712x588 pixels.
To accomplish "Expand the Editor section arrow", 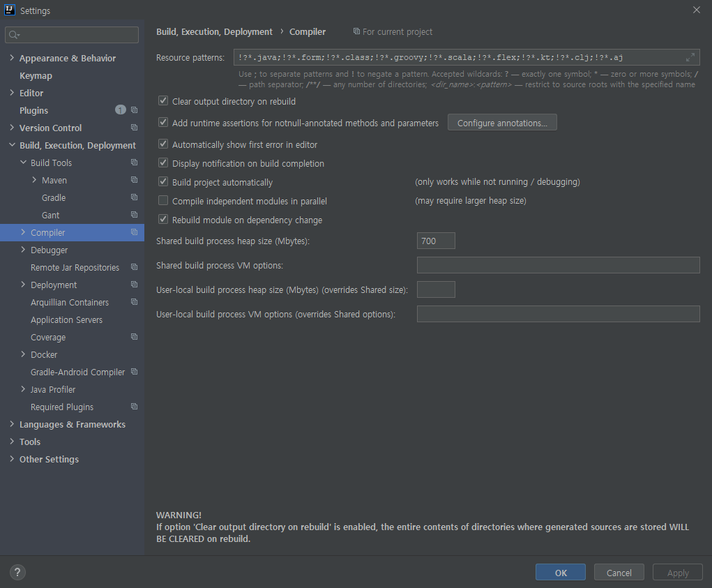I will 12,93.
